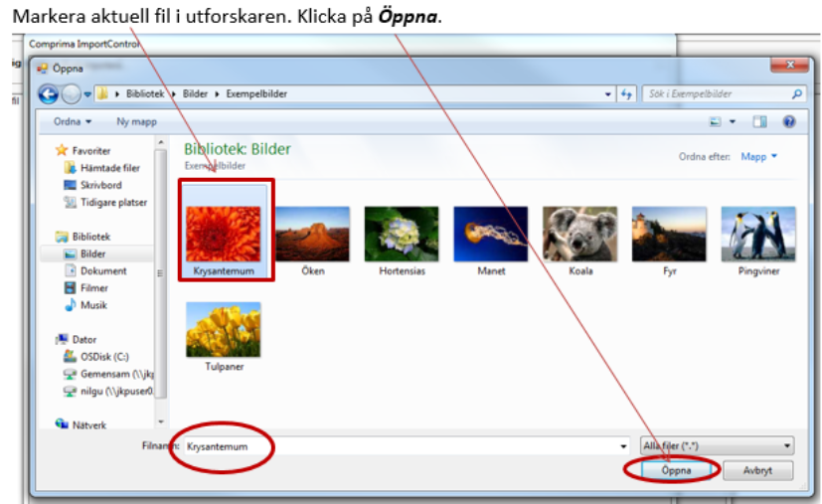The height and width of the screenshot is (504, 822).
Task: Refresh the folder using the refresh icon
Action: coord(627,93)
